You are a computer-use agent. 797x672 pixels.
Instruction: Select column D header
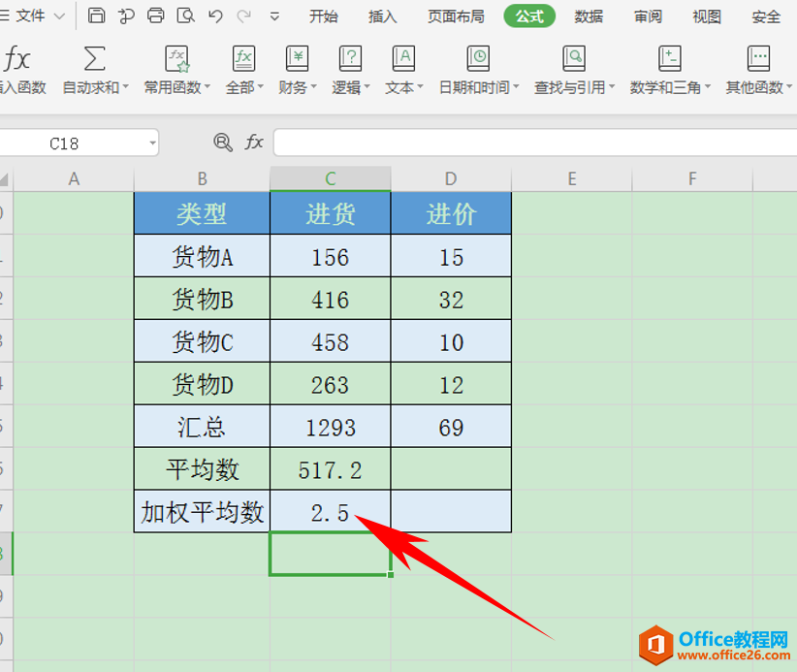pos(451,179)
